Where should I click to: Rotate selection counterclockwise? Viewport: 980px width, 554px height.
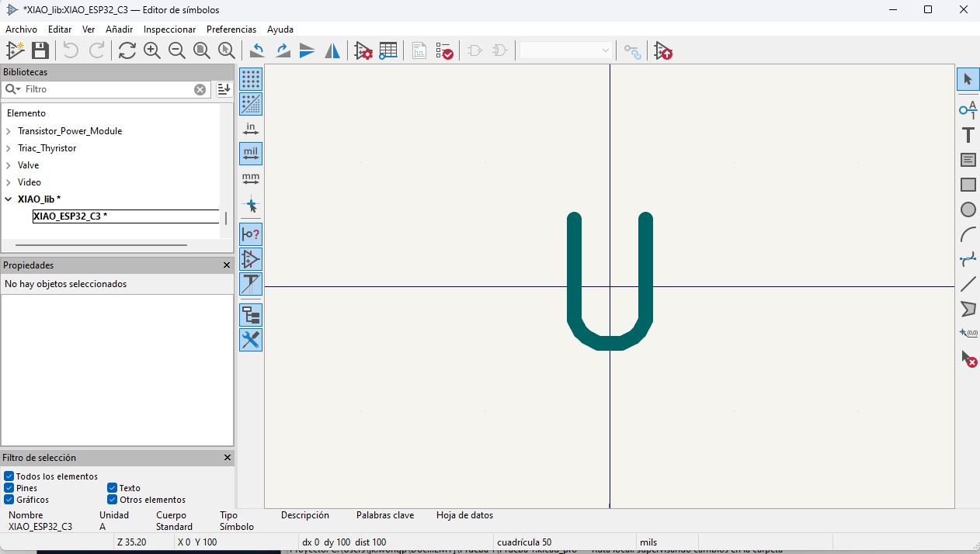(257, 50)
